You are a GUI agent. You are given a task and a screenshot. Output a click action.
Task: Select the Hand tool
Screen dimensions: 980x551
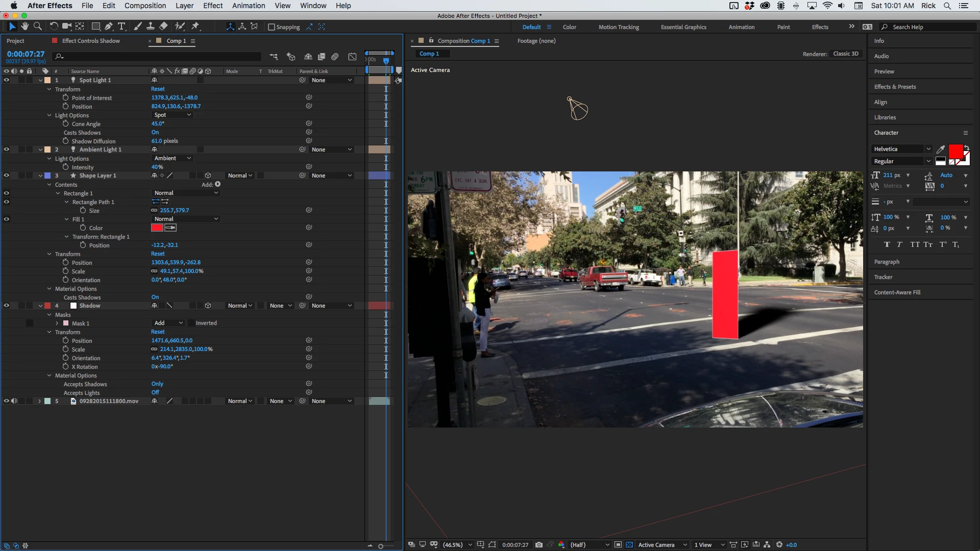pos(24,27)
